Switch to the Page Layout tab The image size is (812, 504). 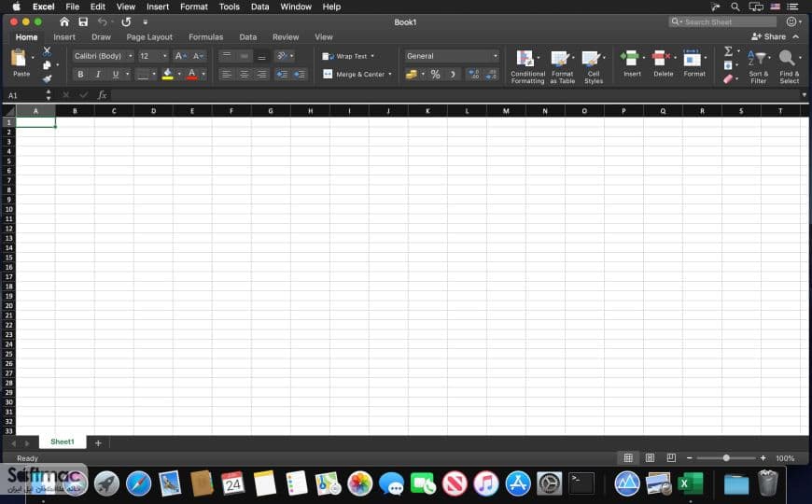(x=149, y=37)
